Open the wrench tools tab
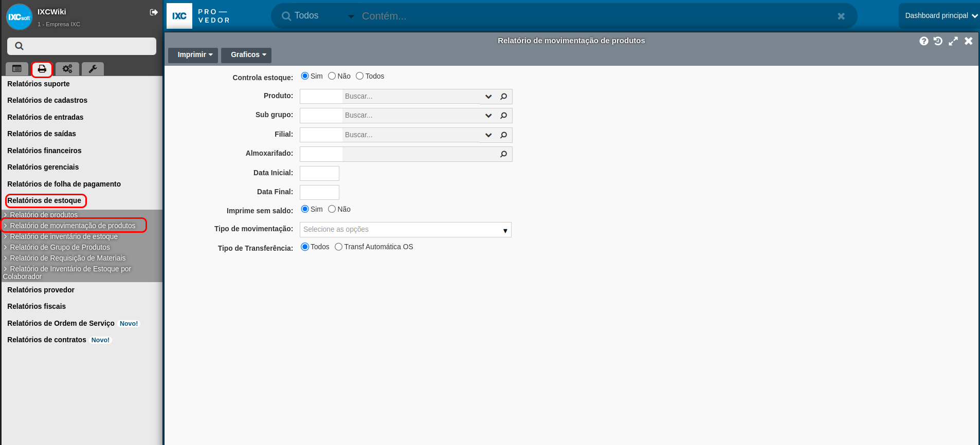This screenshot has height=445, width=980. [x=93, y=69]
